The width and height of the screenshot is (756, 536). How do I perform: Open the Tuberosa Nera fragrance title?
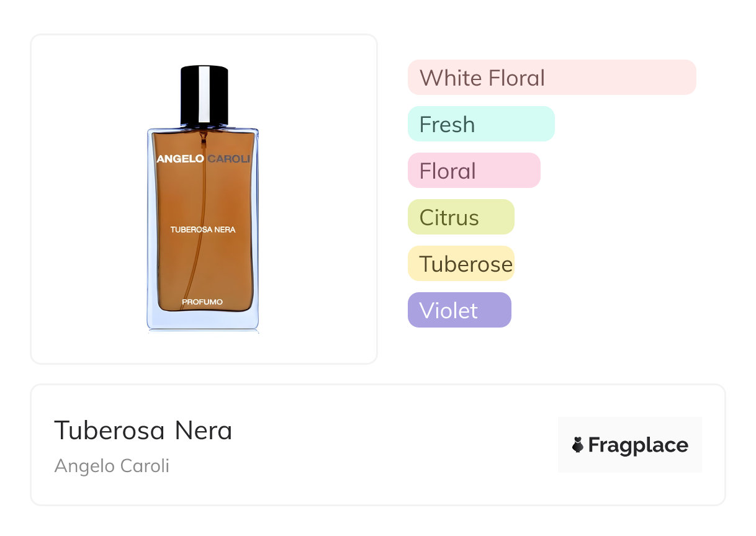point(143,431)
